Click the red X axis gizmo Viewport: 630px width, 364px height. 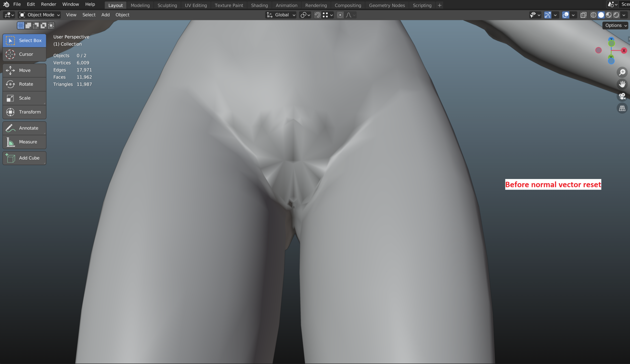pyautogui.click(x=624, y=51)
